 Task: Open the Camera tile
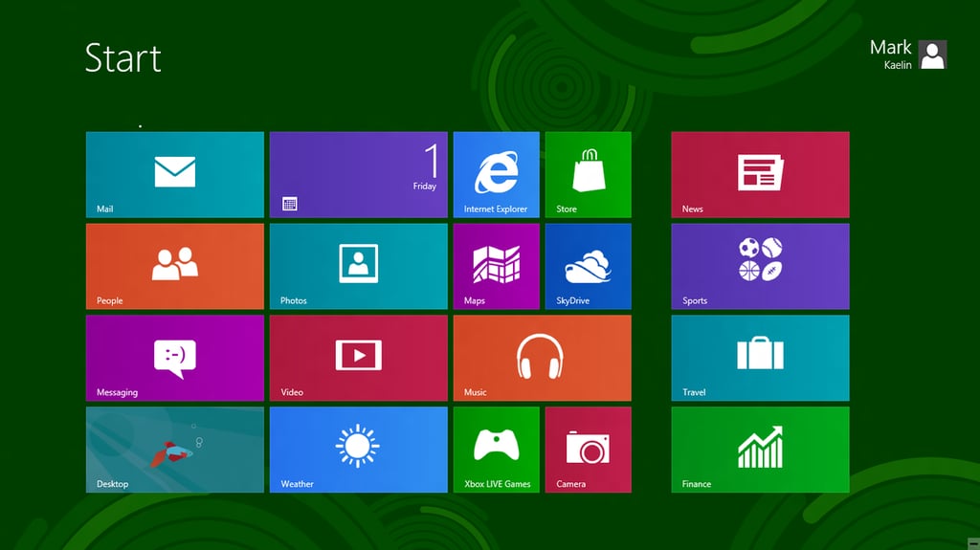coord(589,450)
